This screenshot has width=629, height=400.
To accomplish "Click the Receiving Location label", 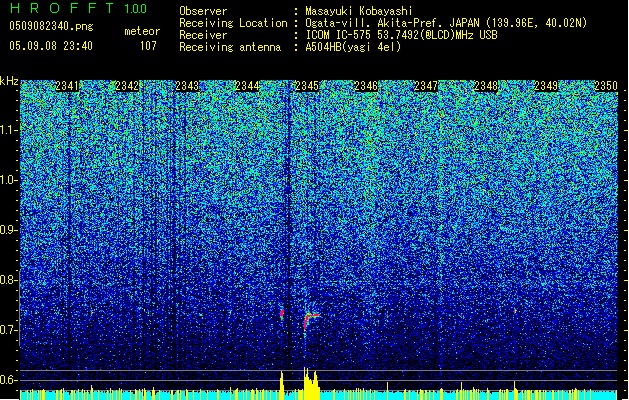I will tap(233, 23).
